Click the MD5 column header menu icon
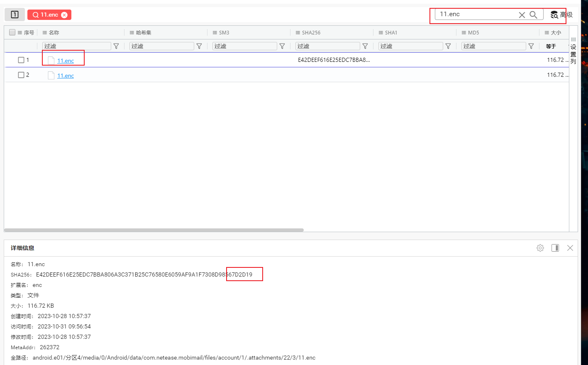 [464, 32]
